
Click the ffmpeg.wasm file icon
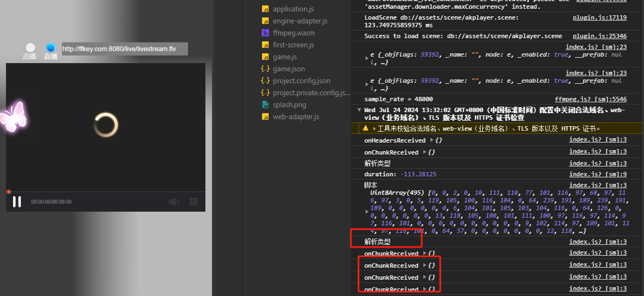[x=265, y=33]
